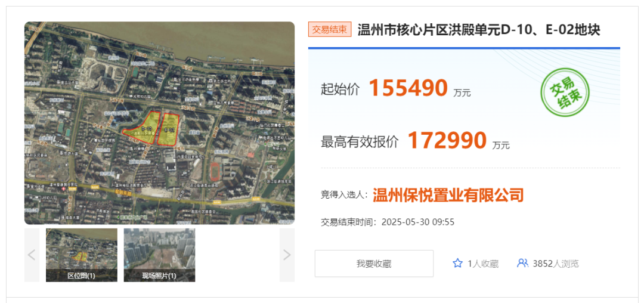Click the 3852人浏览 view count text
Viewport: 644px width, 303px height.
click(555, 264)
